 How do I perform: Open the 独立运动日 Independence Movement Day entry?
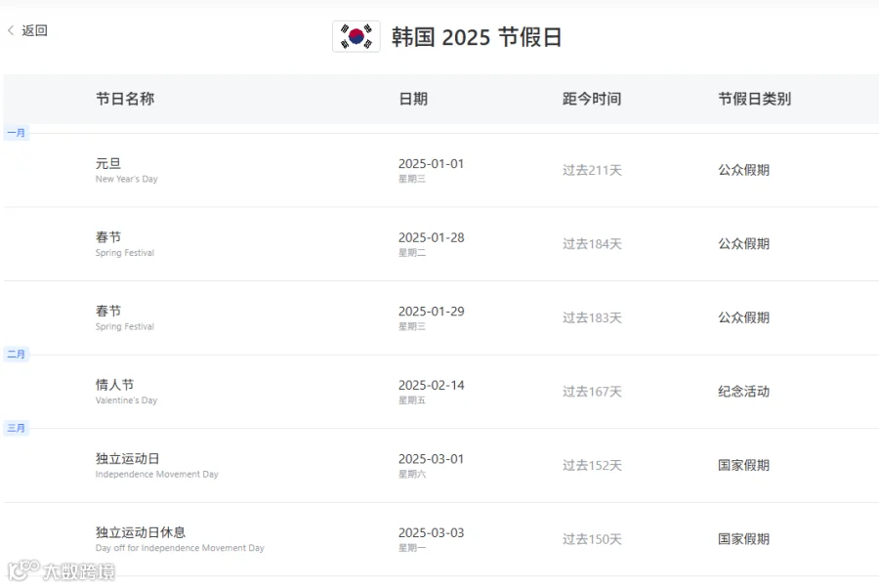point(441,465)
